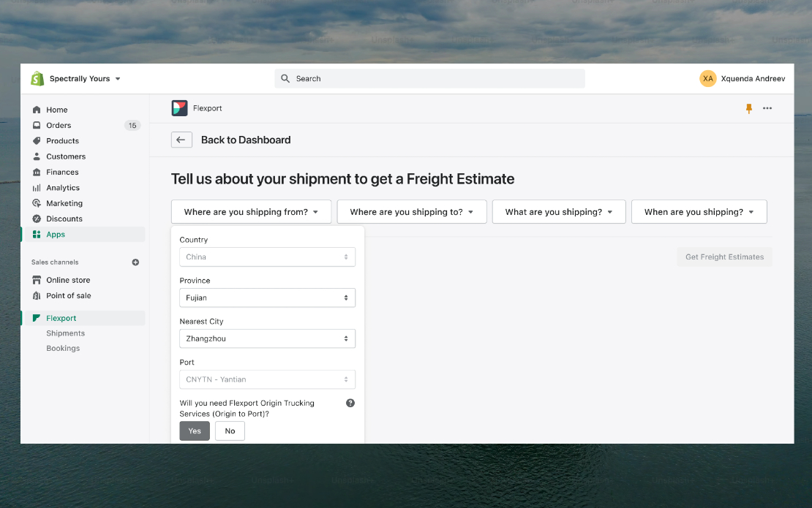Open Port select showing CNYTN - Yantian
The image size is (812, 508).
click(267, 379)
